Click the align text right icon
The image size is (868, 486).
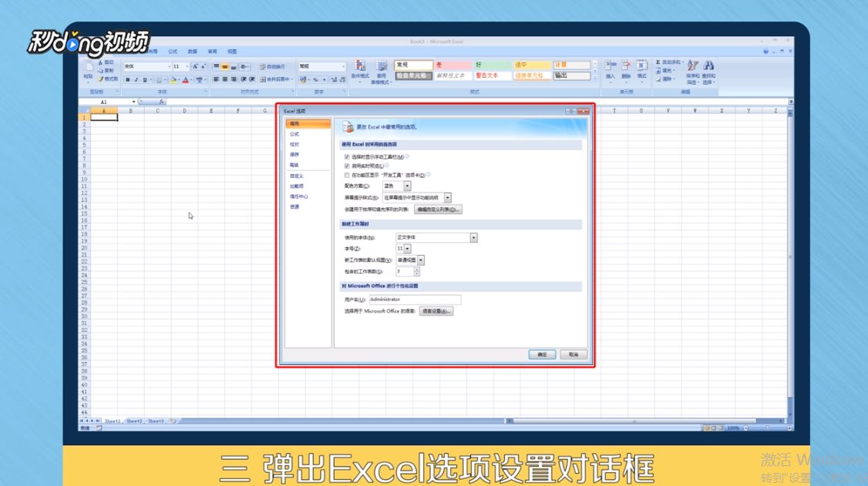(x=234, y=79)
